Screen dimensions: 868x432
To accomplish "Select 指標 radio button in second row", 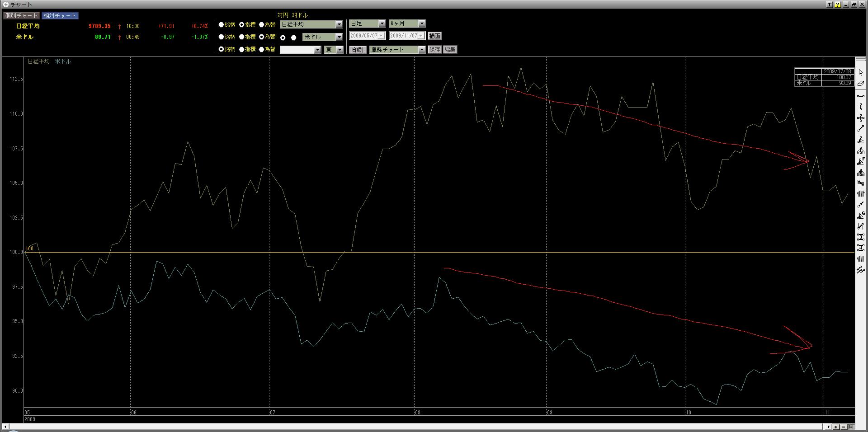I will tap(242, 37).
